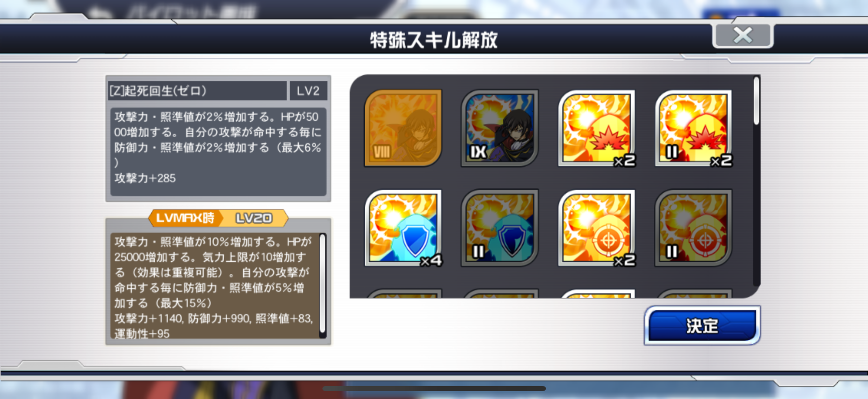Tap the partially visible third-row third material icon
The image size is (868, 399).
(597, 294)
